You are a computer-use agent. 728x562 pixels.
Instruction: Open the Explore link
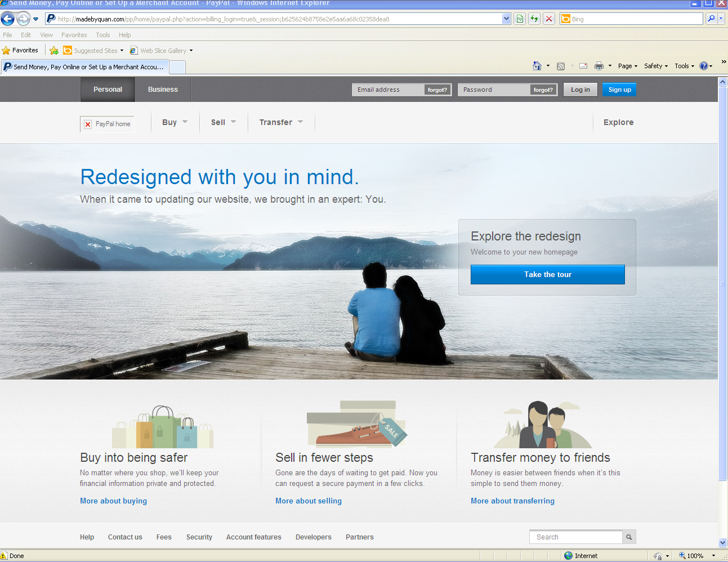(618, 122)
